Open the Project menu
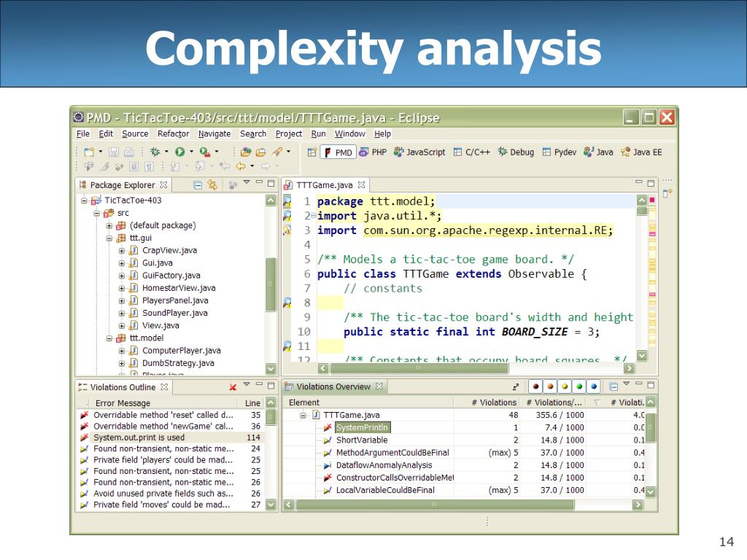 click(x=289, y=134)
